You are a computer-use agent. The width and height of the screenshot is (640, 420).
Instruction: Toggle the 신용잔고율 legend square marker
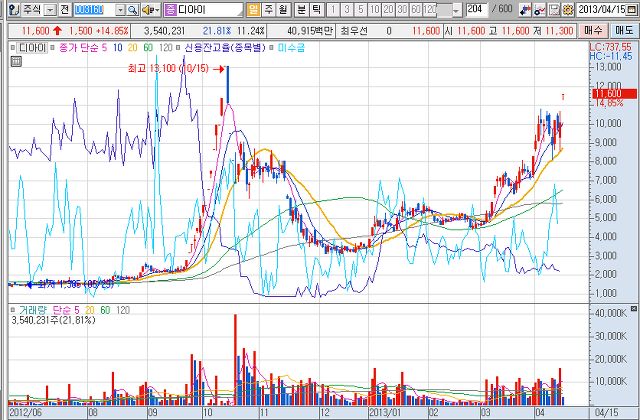(178, 48)
